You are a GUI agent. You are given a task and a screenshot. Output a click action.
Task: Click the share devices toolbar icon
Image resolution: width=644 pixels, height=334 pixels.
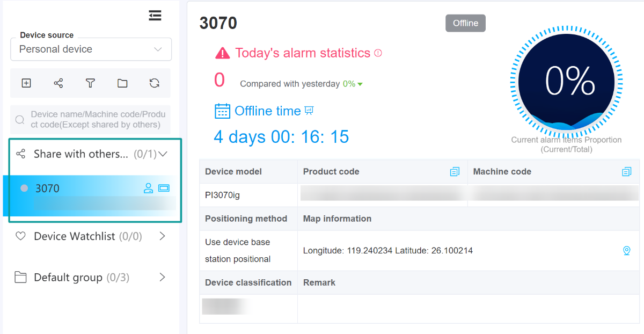click(58, 83)
